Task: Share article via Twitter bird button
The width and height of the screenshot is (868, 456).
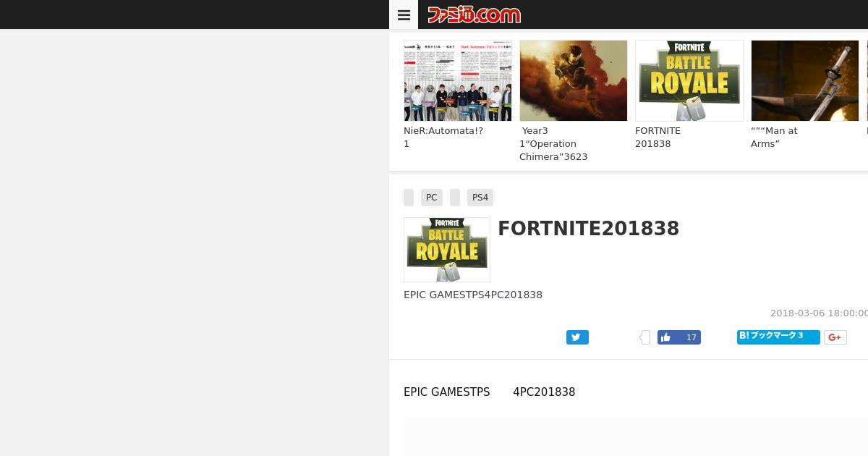Action: pyautogui.click(x=577, y=337)
